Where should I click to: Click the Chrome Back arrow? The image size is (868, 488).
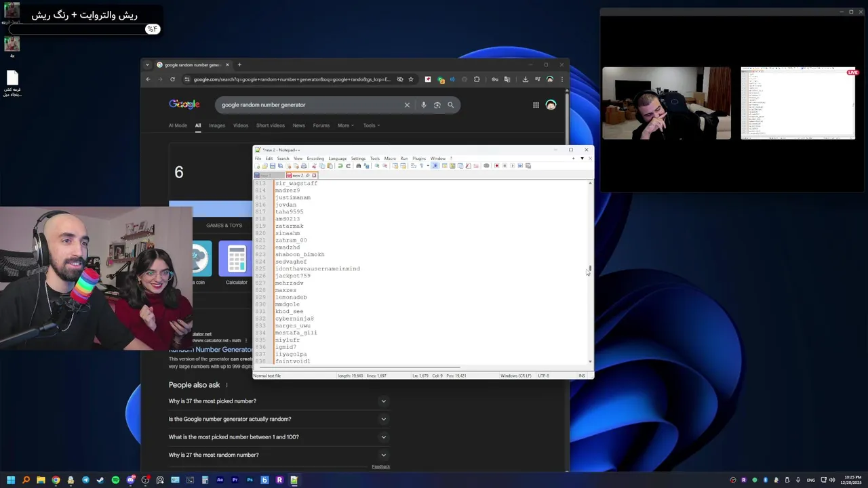click(148, 79)
